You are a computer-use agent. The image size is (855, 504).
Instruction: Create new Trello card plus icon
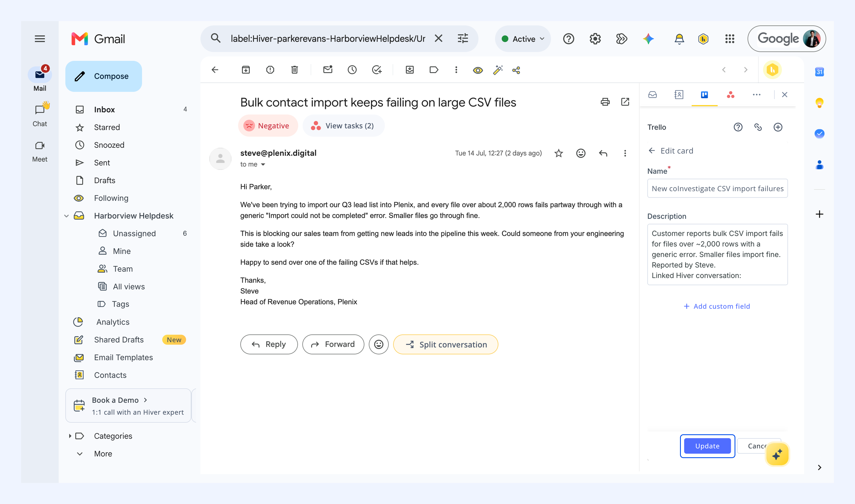(778, 127)
